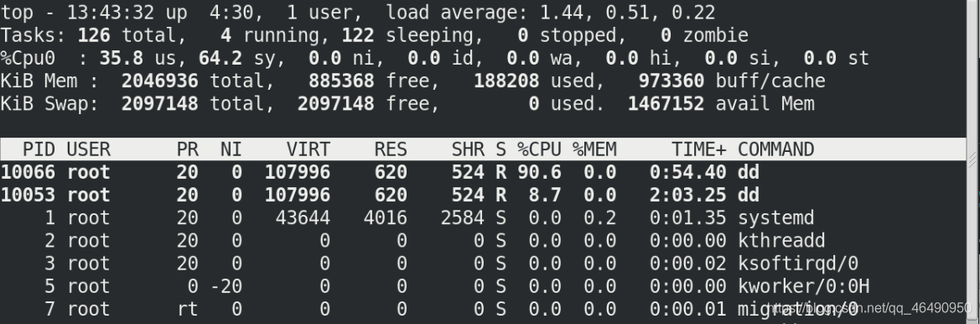Click the systemd command name
This screenshot has height=324, width=980.
pyautogui.click(x=775, y=218)
